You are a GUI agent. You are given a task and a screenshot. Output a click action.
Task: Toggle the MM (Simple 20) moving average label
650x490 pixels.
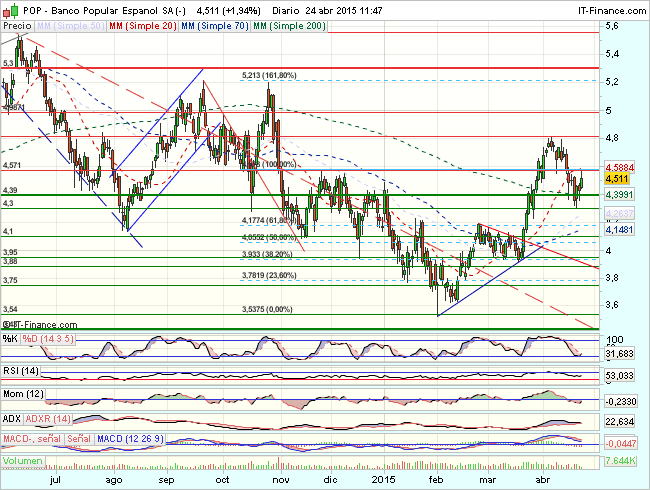point(143,26)
